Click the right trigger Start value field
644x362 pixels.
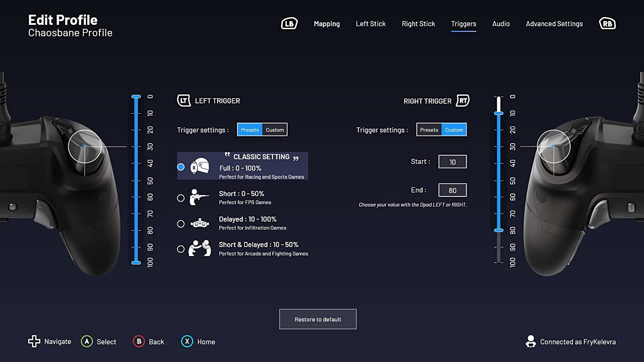tap(452, 162)
